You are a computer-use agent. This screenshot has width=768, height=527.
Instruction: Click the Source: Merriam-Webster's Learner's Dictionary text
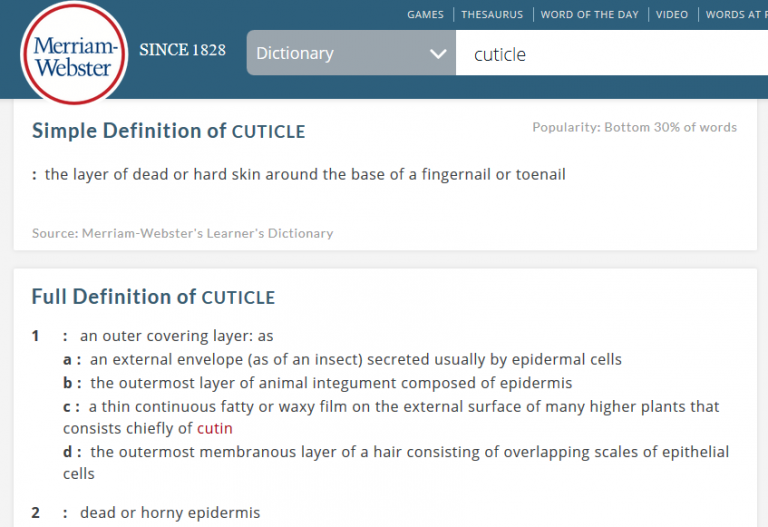tap(183, 233)
